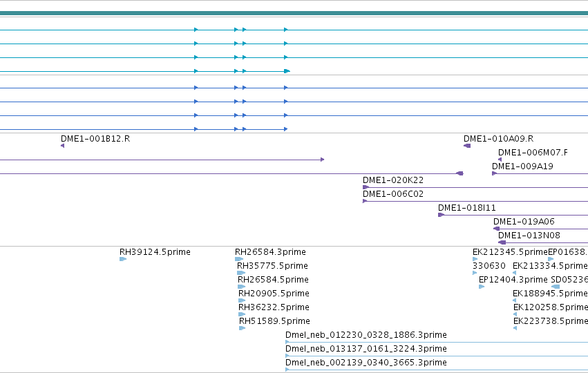Select the DME1-009A19 feature label
The width and height of the screenshot is (588, 373).
[x=522, y=166]
